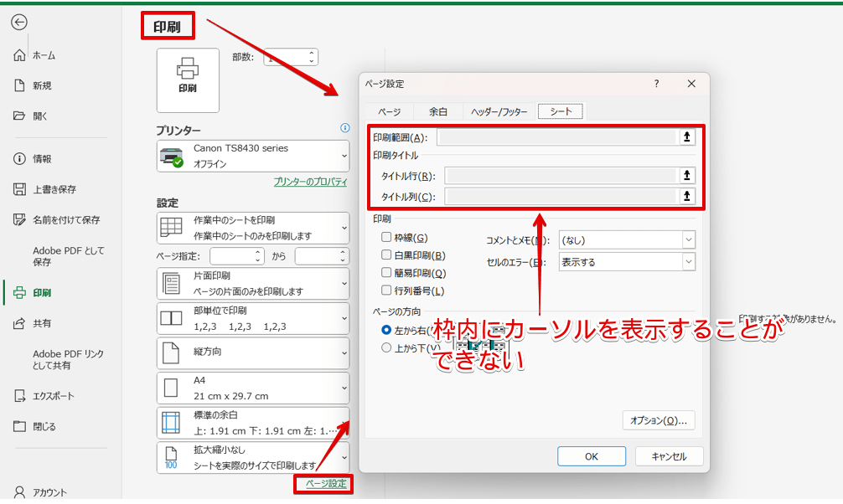Click the selector icon next to タイトル行
Image resolution: width=843 pixels, height=504 pixels.
(686, 177)
